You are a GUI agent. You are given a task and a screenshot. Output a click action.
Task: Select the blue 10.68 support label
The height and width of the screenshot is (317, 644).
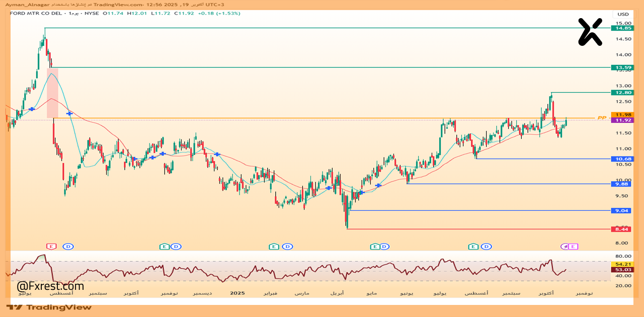coord(622,159)
